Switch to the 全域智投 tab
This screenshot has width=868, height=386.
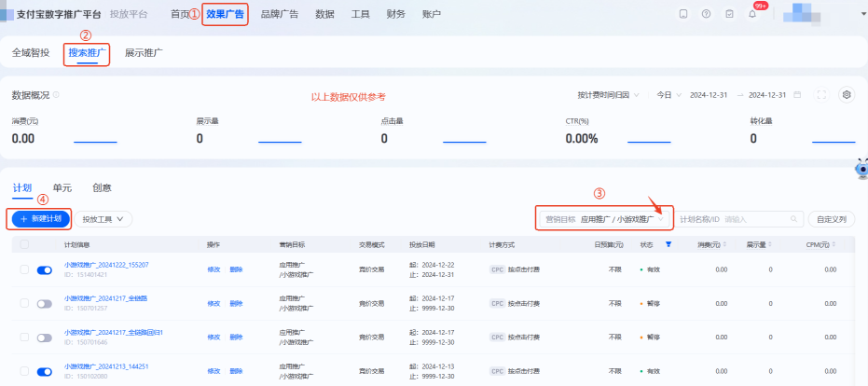point(31,53)
